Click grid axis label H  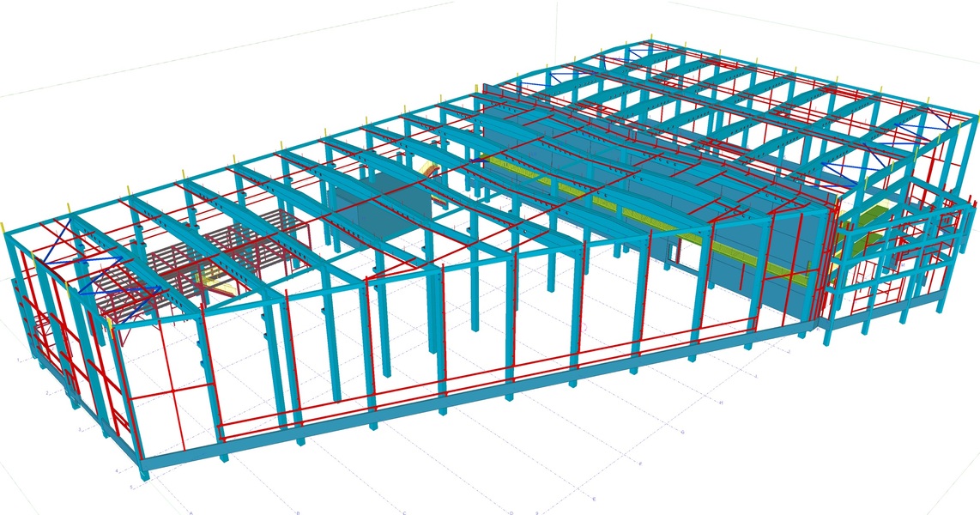point(721,402)
